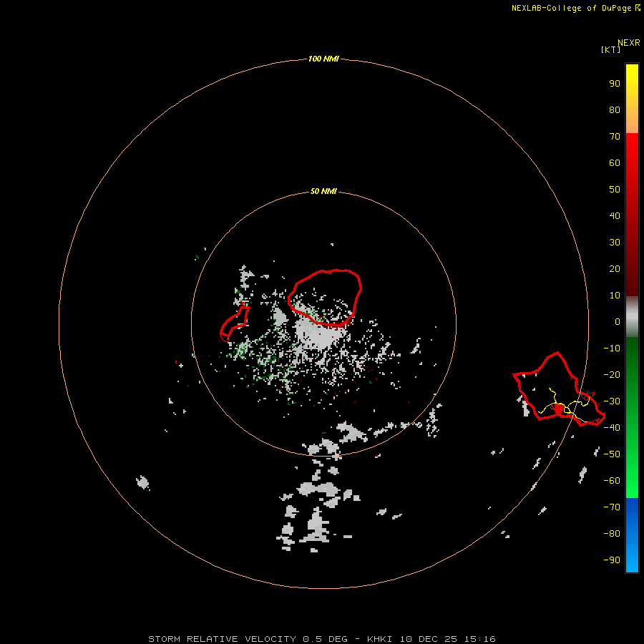
Task: Click the 50 NMI range ring label
Action: 323,191
